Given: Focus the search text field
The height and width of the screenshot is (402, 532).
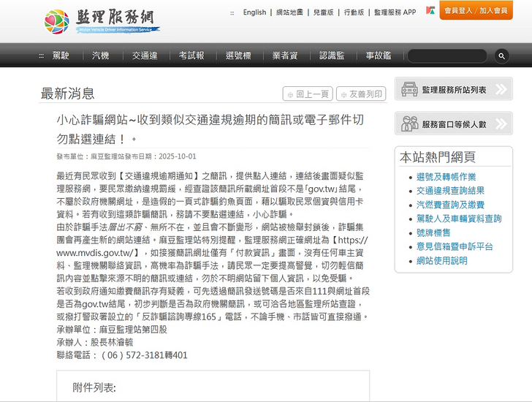Looking at the screenshot, I should [x=447, y=56].
